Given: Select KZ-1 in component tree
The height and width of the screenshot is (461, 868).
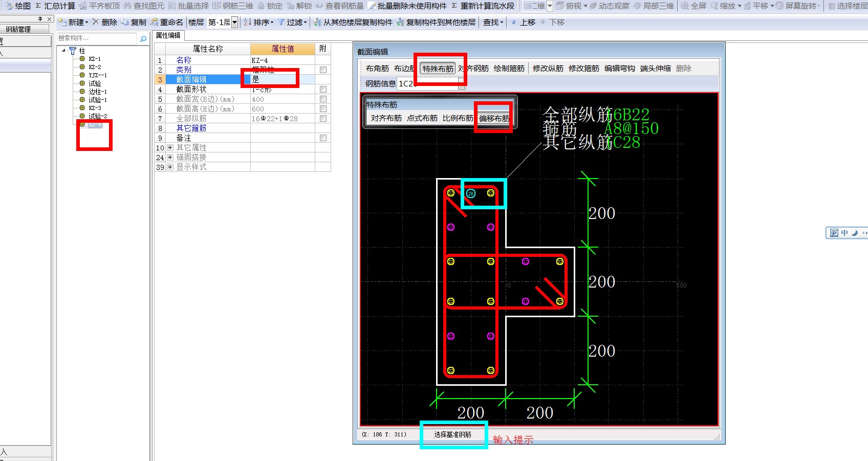Looking at the screenshot, I should pos(95,59).
